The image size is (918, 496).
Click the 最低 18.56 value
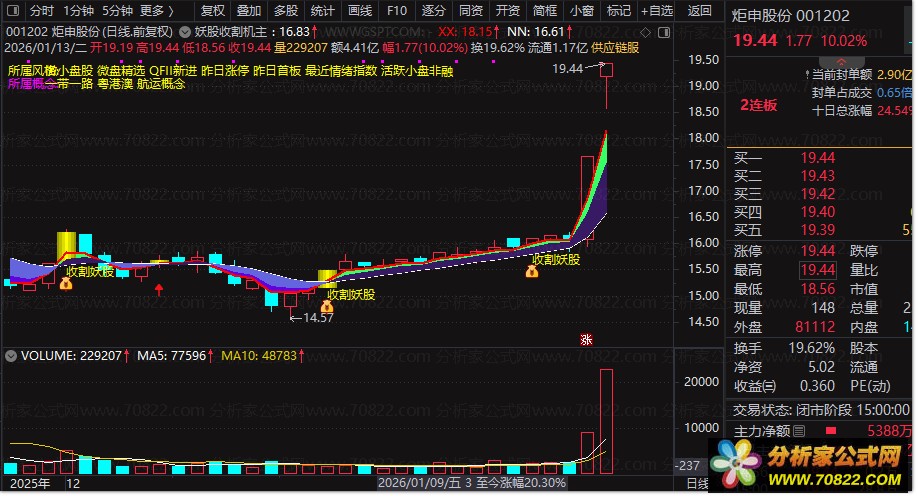pos(818,289)
